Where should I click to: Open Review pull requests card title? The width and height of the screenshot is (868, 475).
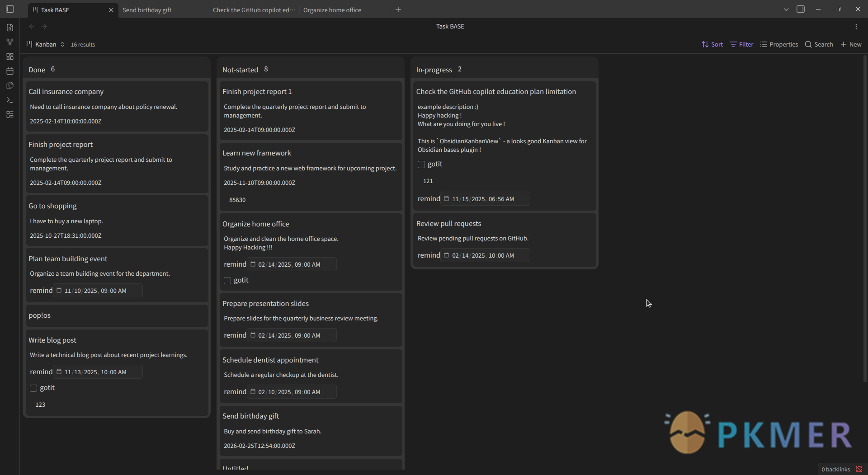(x=448, y=224)
